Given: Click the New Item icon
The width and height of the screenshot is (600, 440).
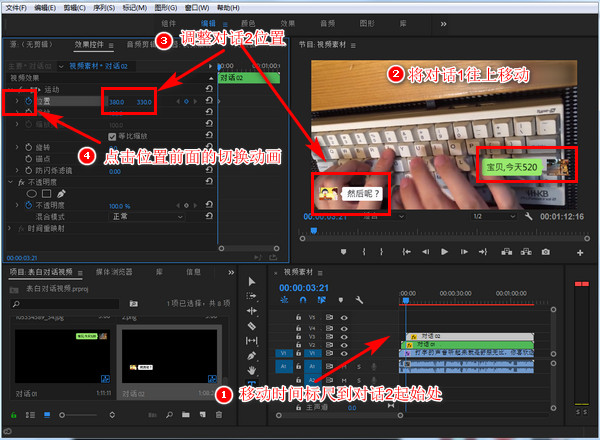Looking at the screenshot, I should coord(202,415).
